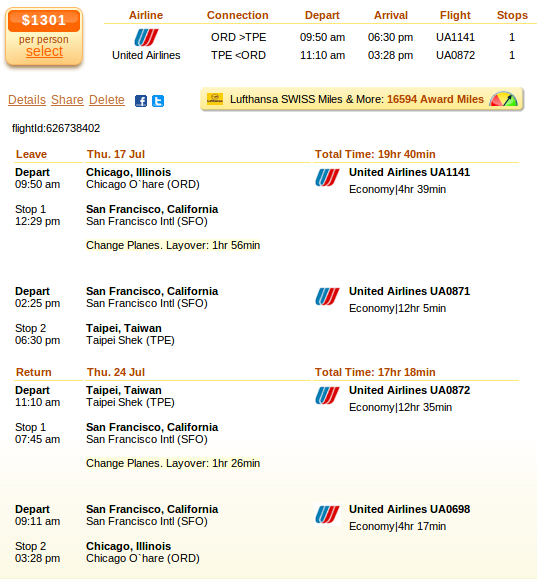Select this $1301 fare
537x579 pixels.
tap(44, 51)
